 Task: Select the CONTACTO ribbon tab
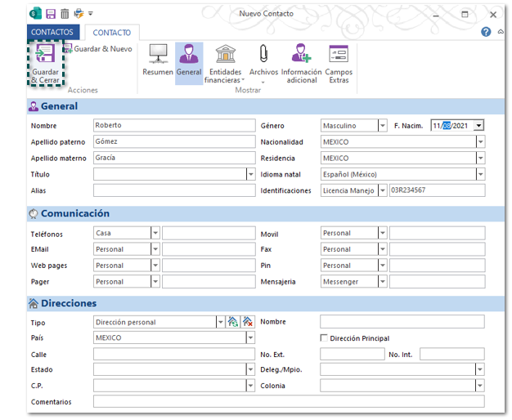tap(112, 33)
